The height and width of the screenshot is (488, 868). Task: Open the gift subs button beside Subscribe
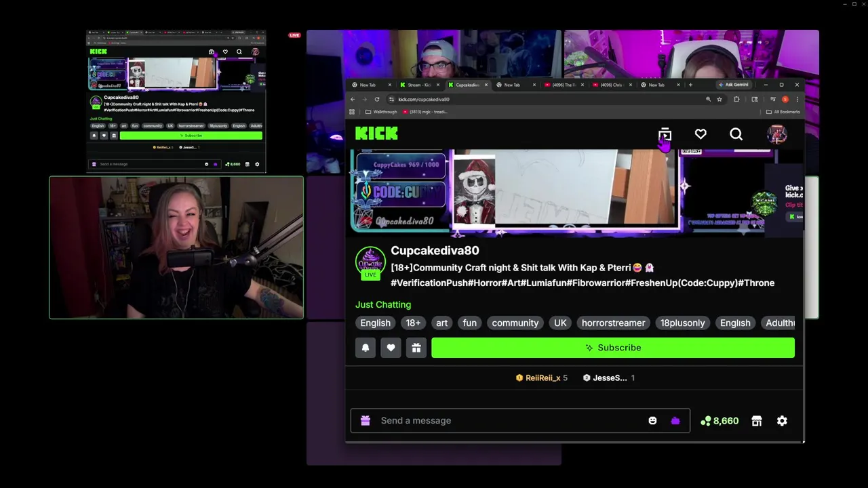click(416, 348)
